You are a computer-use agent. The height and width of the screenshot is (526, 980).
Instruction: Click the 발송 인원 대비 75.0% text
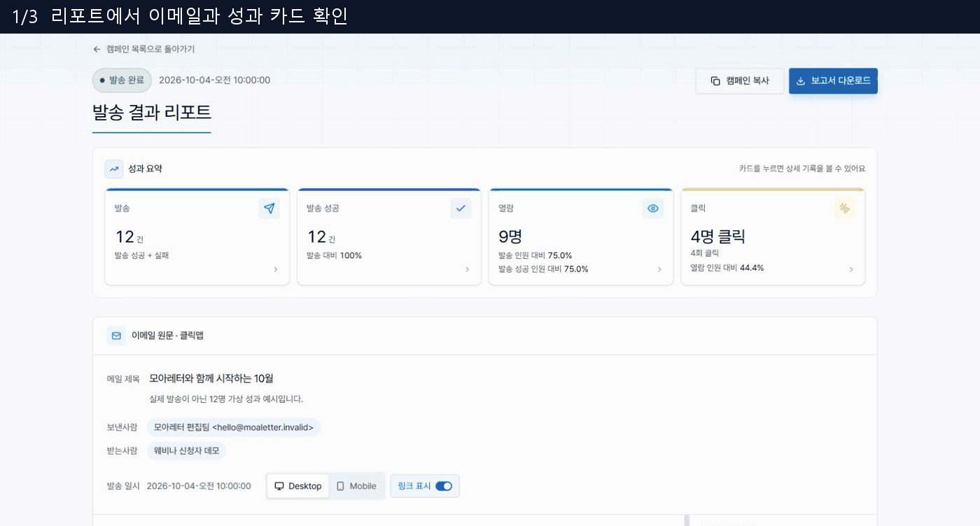pyautogui.click(x=535, y=255)
